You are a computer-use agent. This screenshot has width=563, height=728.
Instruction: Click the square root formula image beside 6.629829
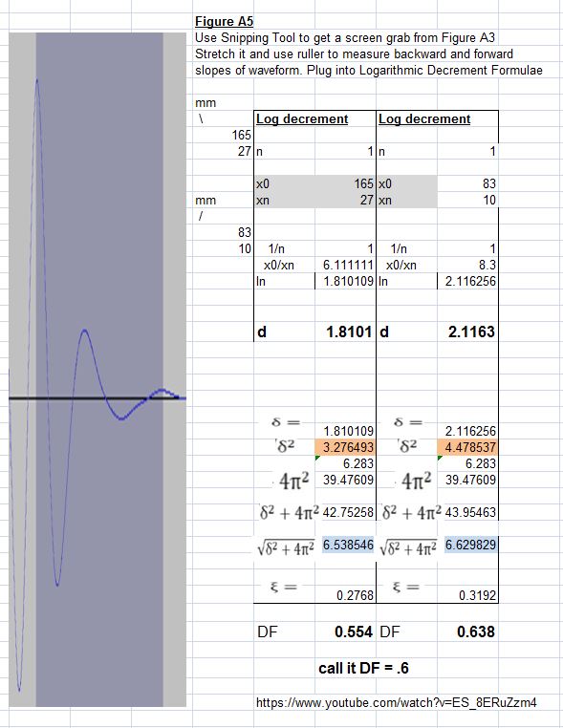pos(408,547)
